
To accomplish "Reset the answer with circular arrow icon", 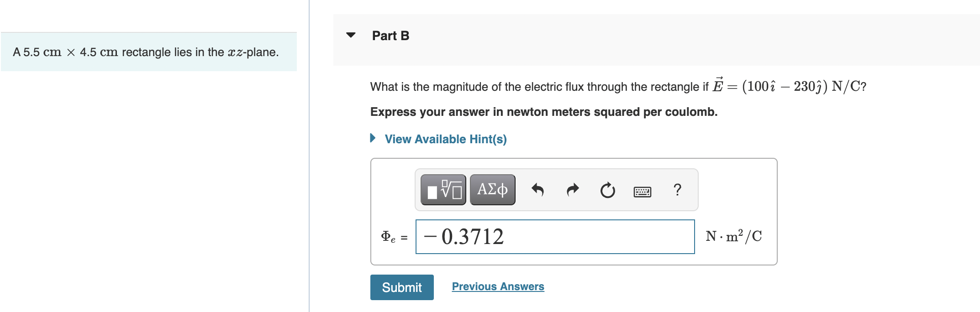I will pyautogui.click(x=607, y=190).
